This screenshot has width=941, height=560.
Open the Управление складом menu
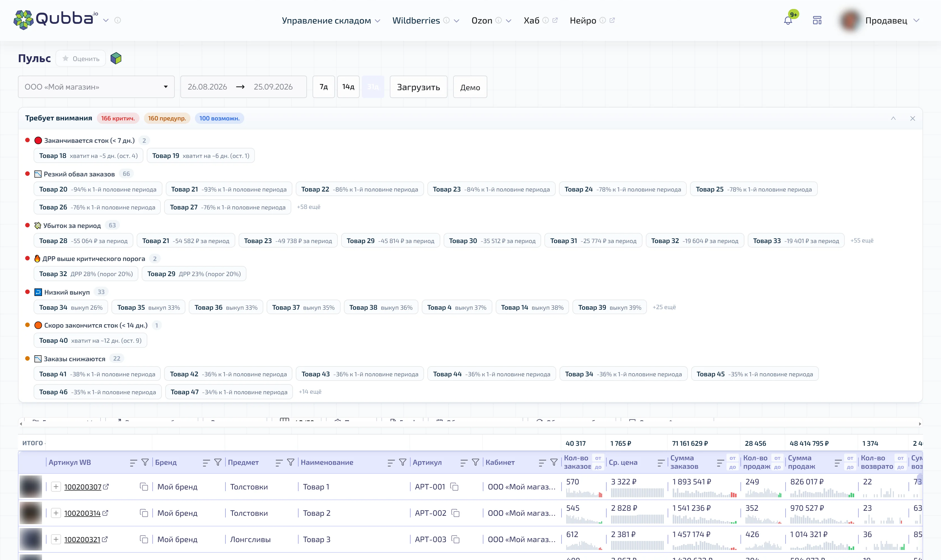[331, 20]
